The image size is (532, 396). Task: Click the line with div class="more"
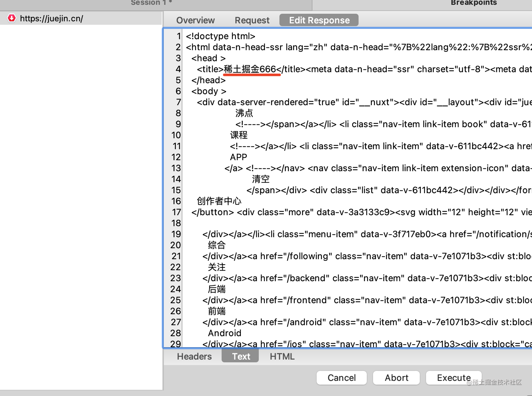tap(362, 212)
